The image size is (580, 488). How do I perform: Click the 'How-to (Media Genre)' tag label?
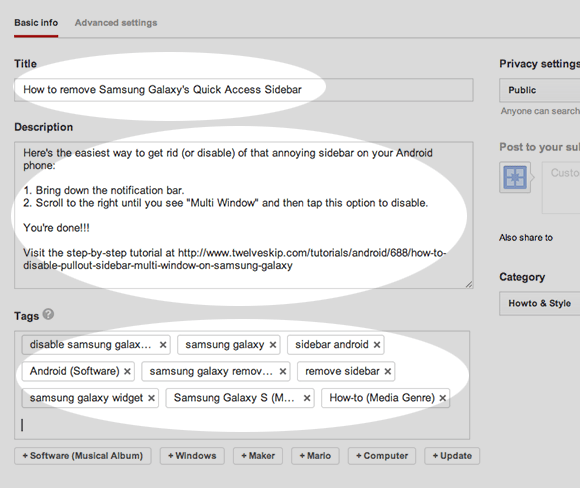tap(382, 398)
